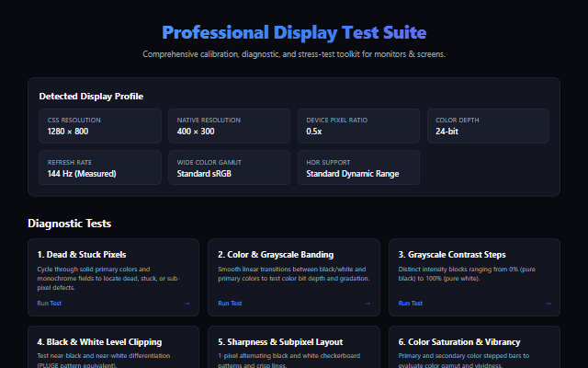Click the Grayscale Contrast Steps description text
588x368 pixels.
click(467, 274)
